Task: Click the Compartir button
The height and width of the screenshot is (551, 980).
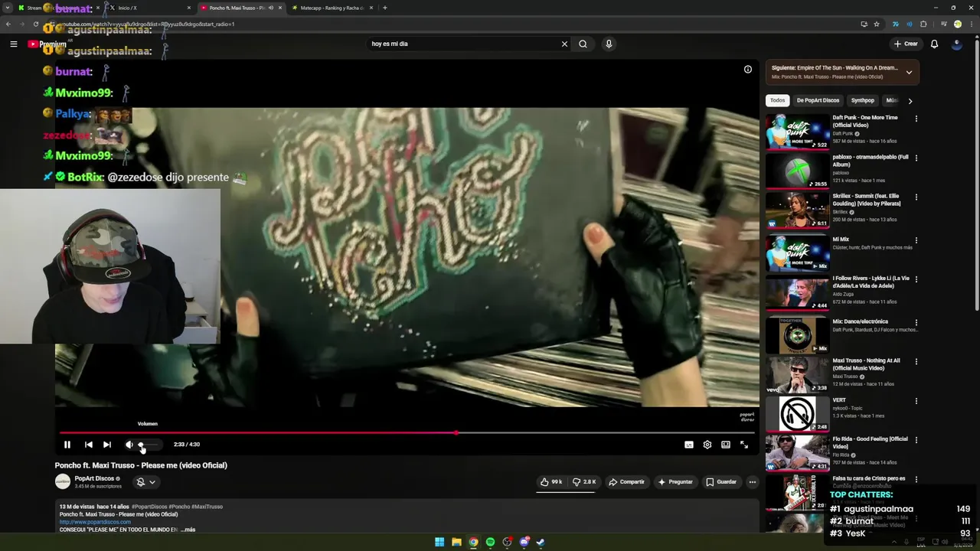Action: click(626, 482)
